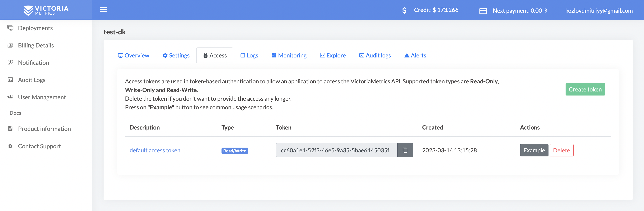Click the Type column header
Image resolution: width=644 pixels, height=211 pixels.
pyautogui.click(x=227, y=127)
